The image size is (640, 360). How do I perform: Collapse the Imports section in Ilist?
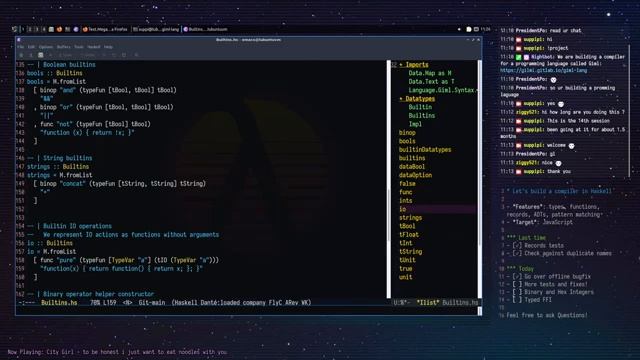click(x=414, y=65)
